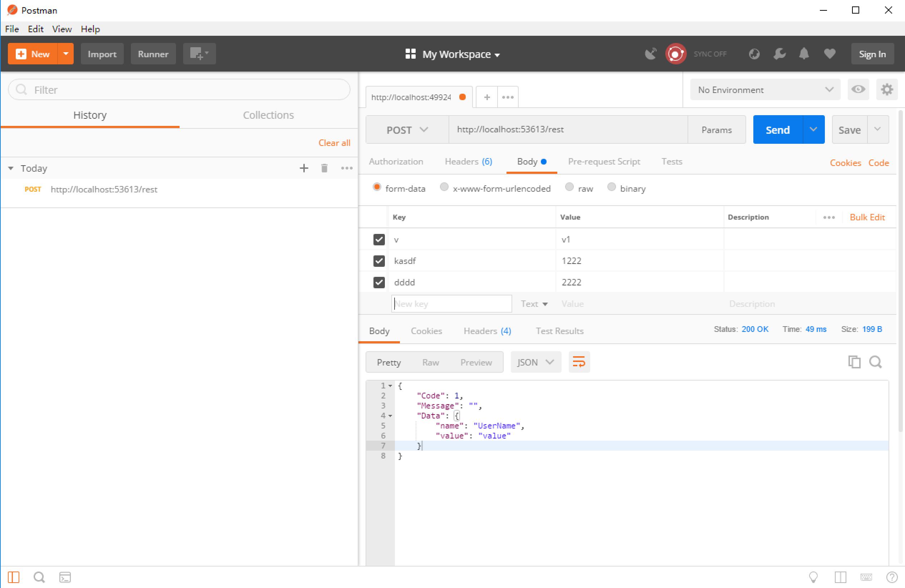Uncheck the 'kasdf' form-data row checkbox
905x588 pixels.
pos(379,261)
